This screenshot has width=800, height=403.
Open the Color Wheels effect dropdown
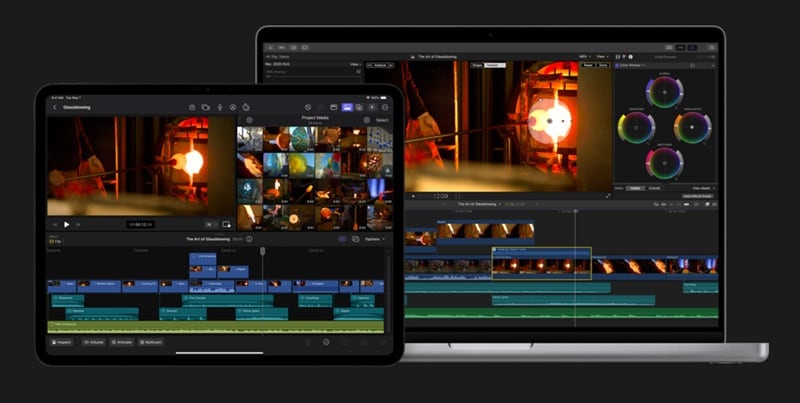[632, 65]
